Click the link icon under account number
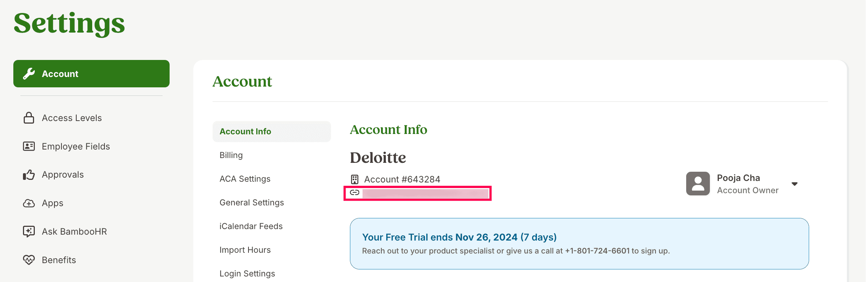 [355, 192]
